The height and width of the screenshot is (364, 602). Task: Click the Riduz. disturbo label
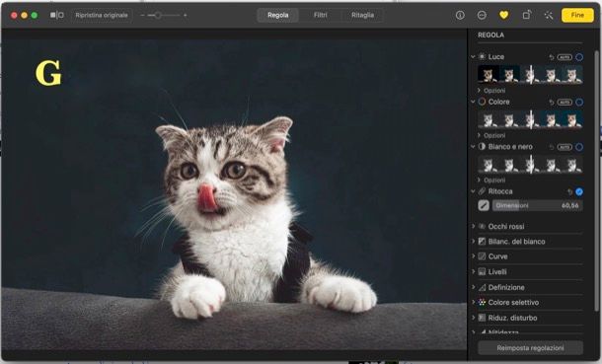pyautogui.click(x=512, y=318)
